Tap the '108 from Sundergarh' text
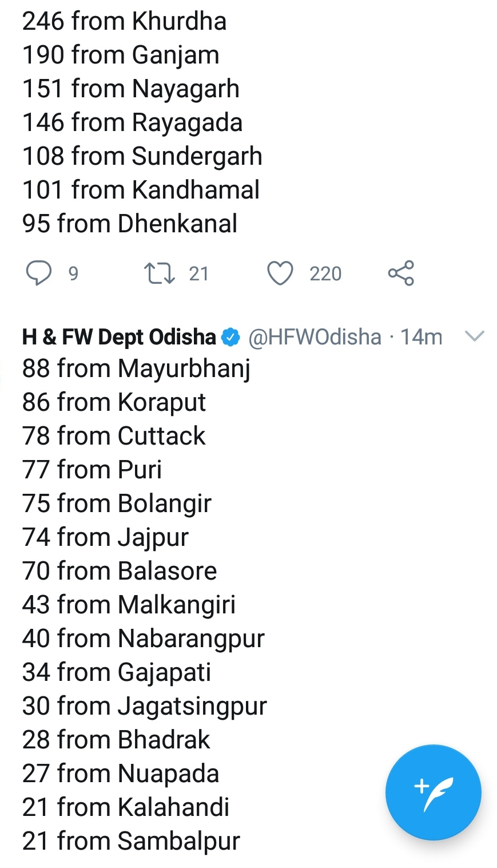 (x=142, y=156)
